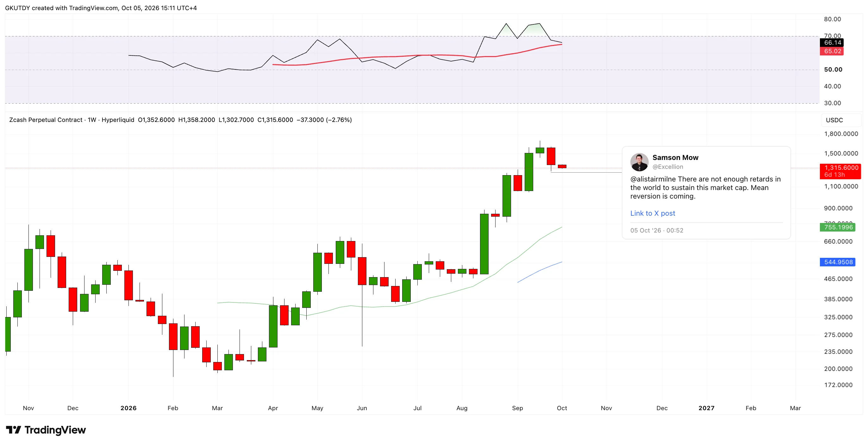Click the low price L1,302.7000 value

point(236,120)
